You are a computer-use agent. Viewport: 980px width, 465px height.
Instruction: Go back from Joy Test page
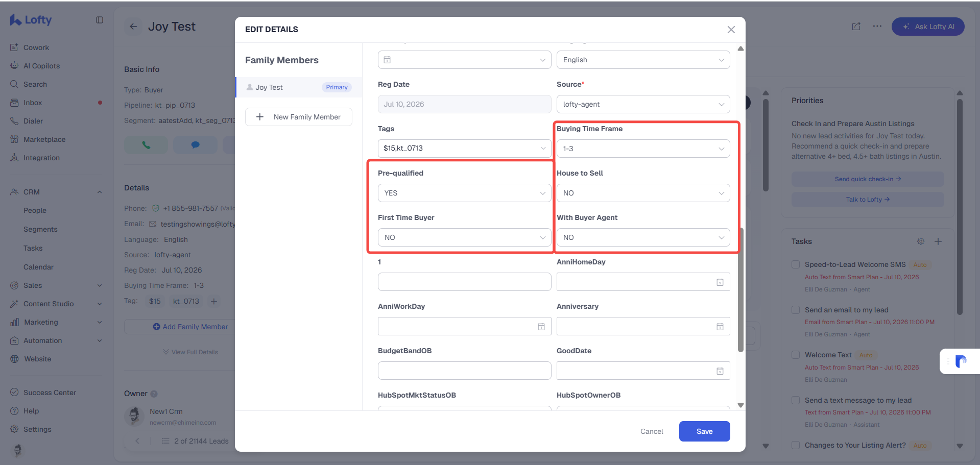point(133,27)
